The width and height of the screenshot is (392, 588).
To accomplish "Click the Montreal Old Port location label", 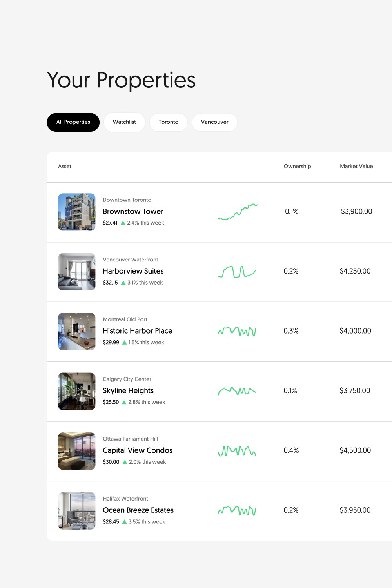I will click(x=125, y=319).
